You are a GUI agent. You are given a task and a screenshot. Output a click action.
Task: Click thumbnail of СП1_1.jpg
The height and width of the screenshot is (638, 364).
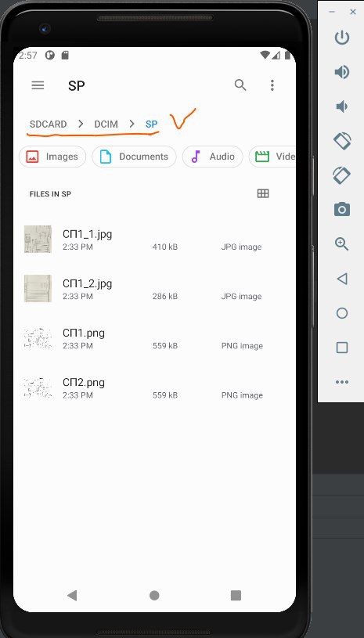click(x=38, y=240)
